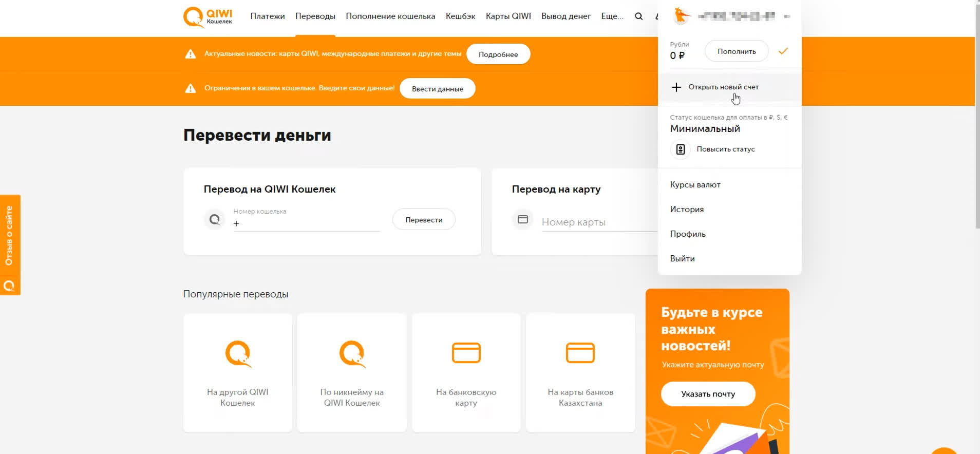Click the plus icon for new account
Screen dimensions: 980x454
[676, 87]
